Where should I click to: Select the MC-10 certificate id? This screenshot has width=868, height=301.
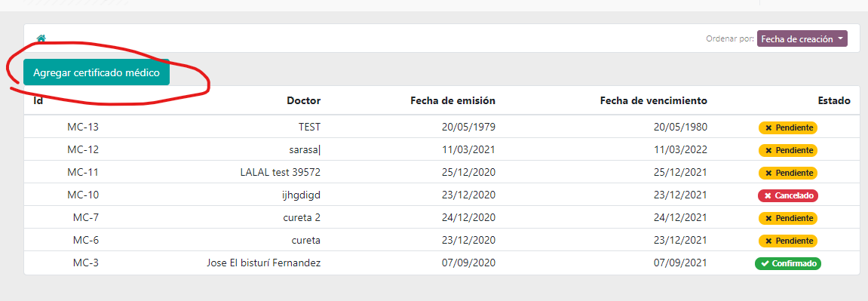(x=83, y=195)
